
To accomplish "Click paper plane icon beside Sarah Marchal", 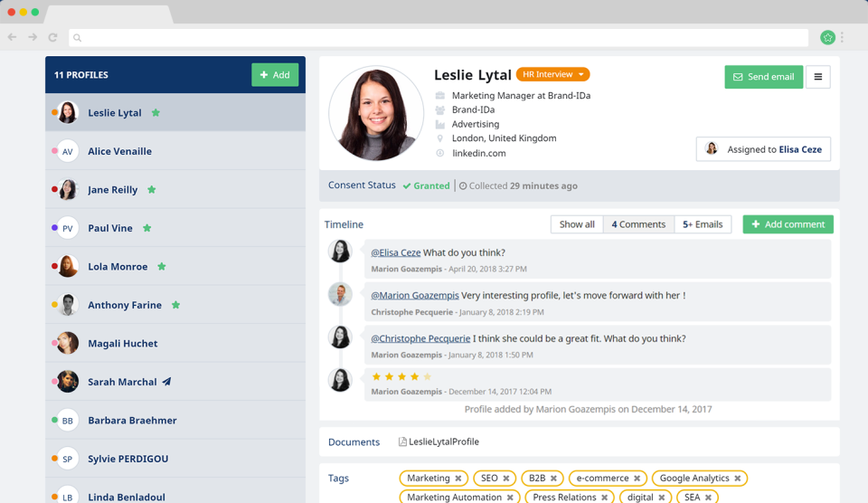I will click(166, 382).
